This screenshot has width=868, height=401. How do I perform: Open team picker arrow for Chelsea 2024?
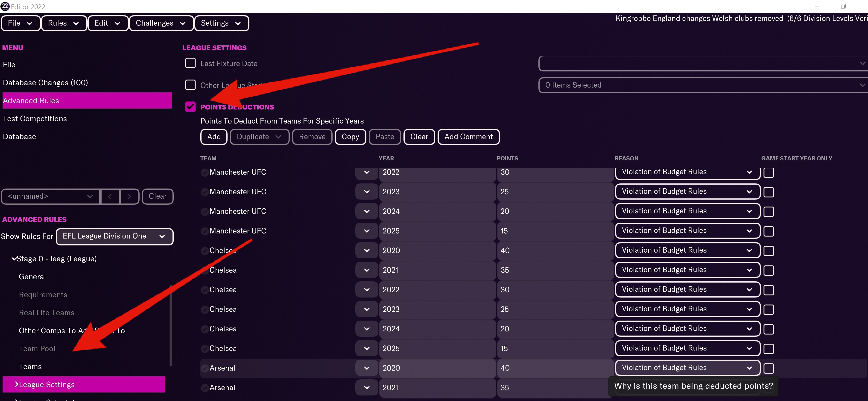367,329
